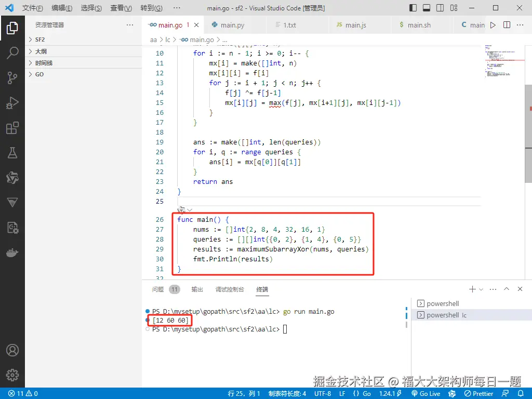The image size is (532, 399).
Task: Expand the 大纲 outline section
Action: click(84, 51)
